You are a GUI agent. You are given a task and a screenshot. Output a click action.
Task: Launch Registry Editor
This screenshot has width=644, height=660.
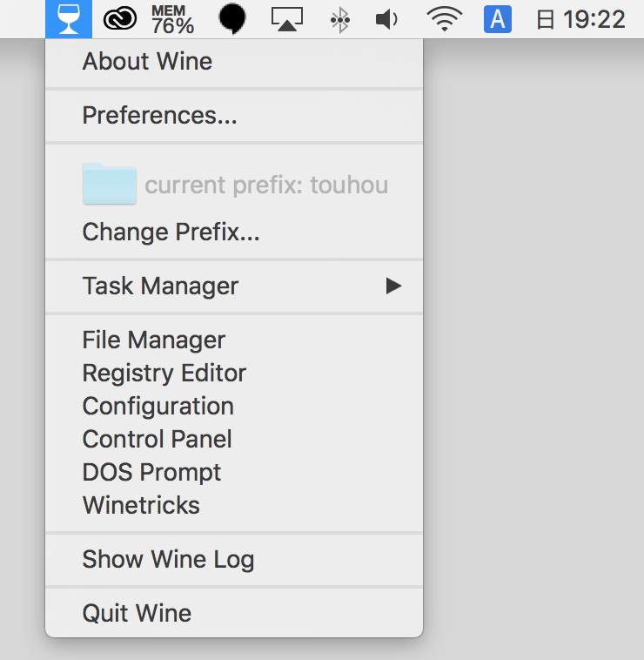coord(234,373)
